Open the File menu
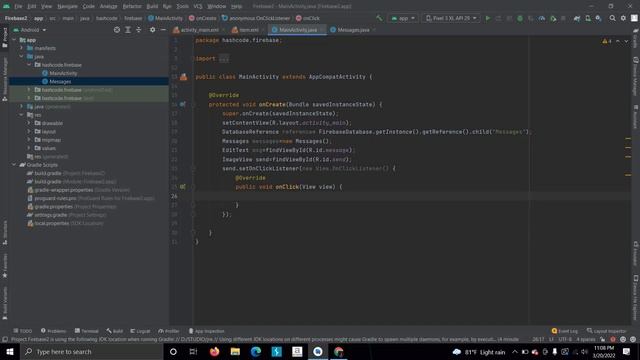The height and width of the screenshot is (360, 640). click(18, 6)
